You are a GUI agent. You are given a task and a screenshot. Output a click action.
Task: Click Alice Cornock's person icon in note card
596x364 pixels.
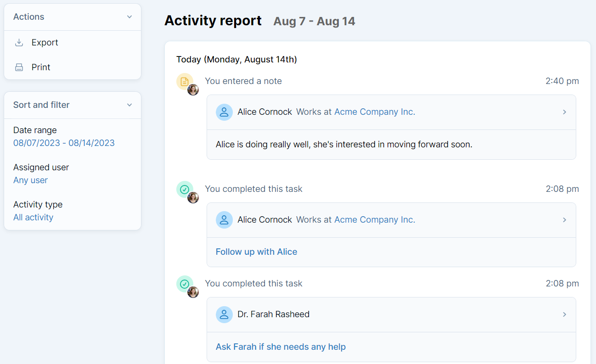[x=224, y=112]
